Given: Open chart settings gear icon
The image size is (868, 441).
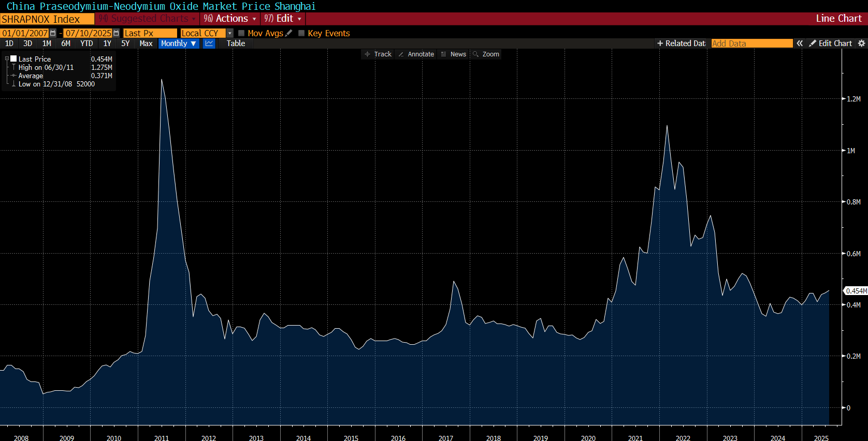Looking at the screenshot, I should tap(862, 43).
